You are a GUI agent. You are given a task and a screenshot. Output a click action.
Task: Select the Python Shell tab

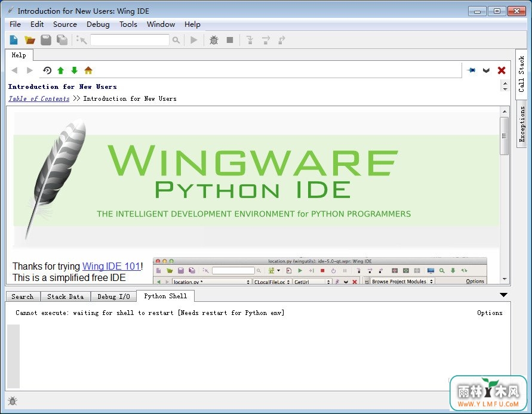165,296
